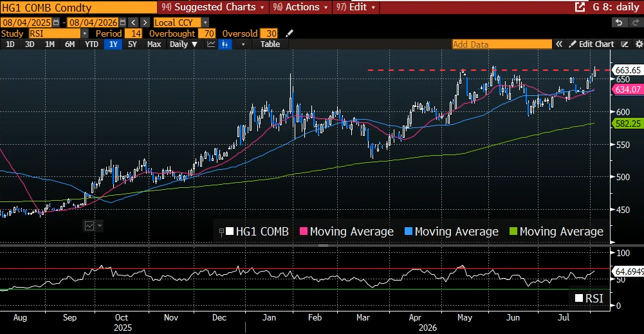Click the start date field 08/04/2025

point(26,23)
